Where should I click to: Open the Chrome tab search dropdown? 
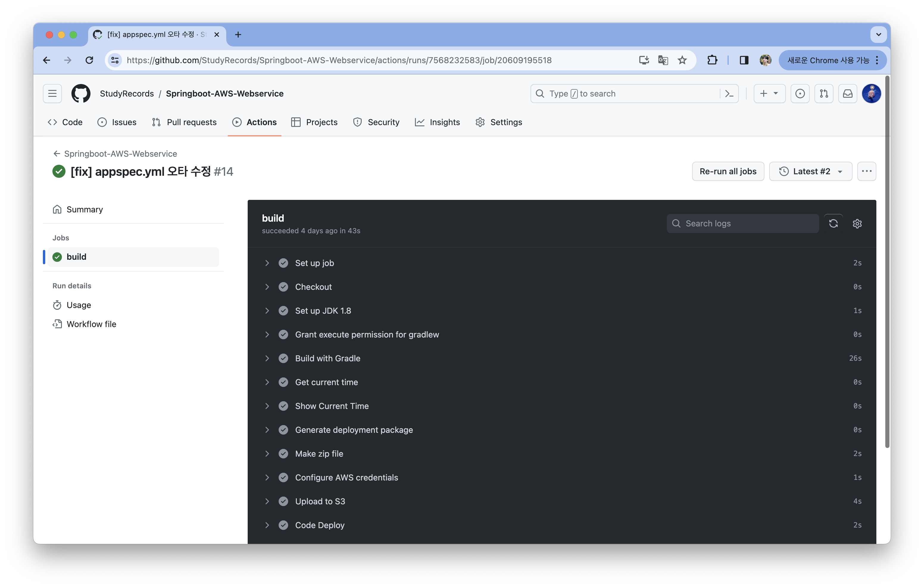coord(879,35)
